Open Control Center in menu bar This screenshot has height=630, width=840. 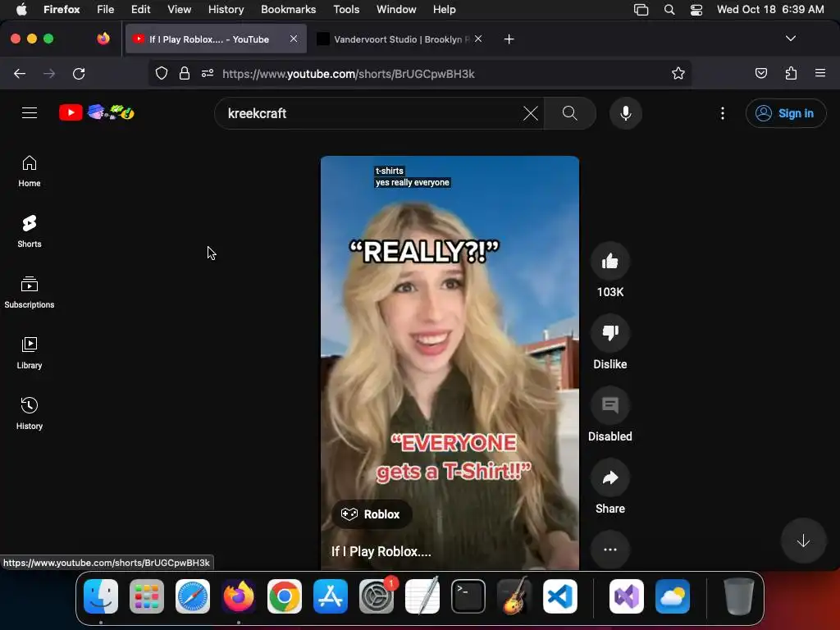[696, 10]
